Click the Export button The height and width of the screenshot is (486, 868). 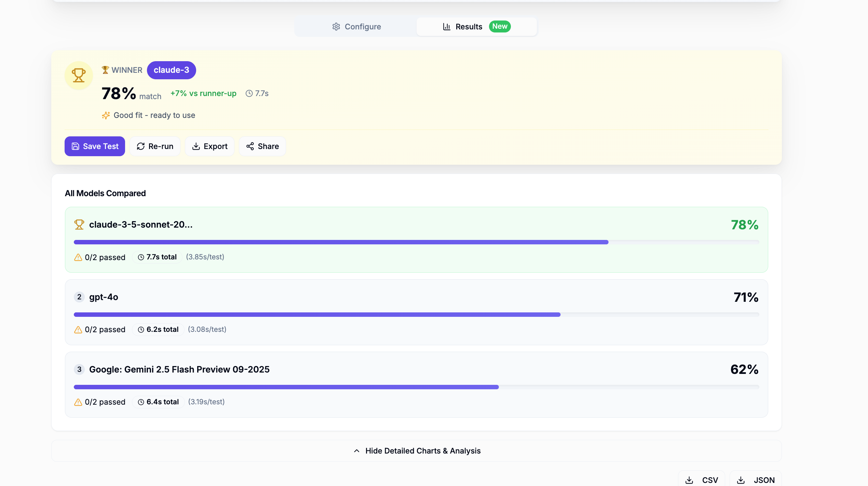(x=209, y=146)
